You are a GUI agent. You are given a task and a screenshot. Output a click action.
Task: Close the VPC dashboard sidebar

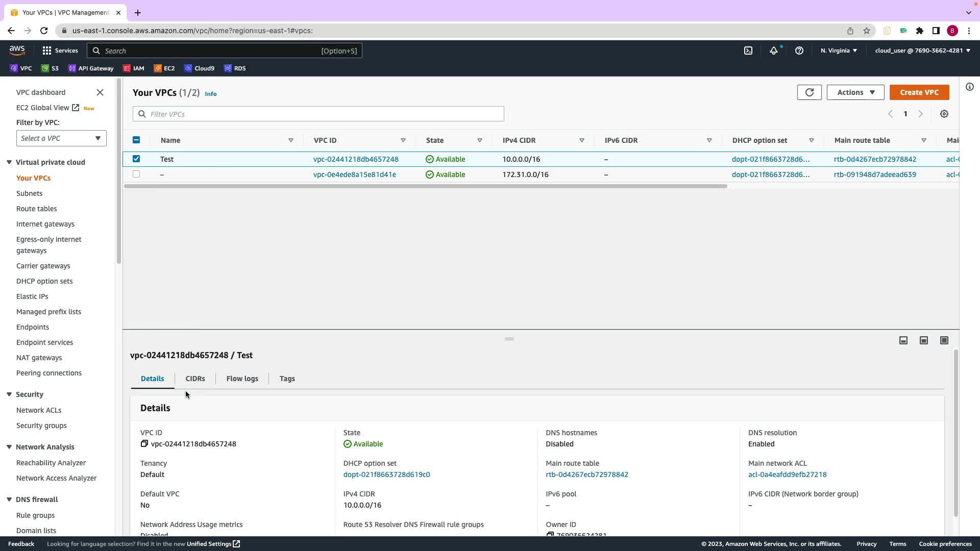[x=100, y=92]
